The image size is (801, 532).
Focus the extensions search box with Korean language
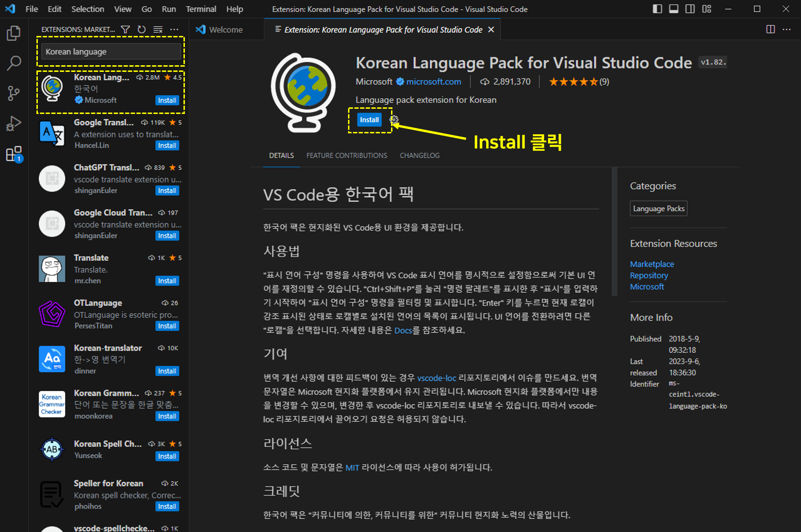(111, 52)
